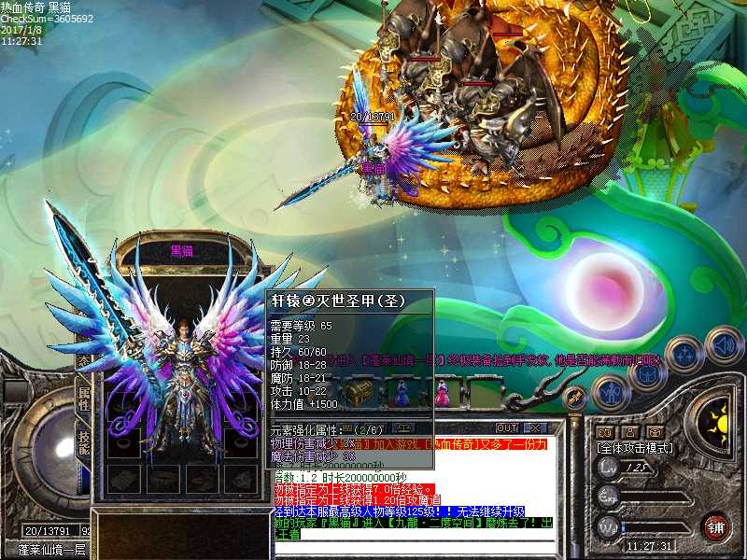Click the third small icon above attack mode

pyautogui.click(x=655, y=432)
